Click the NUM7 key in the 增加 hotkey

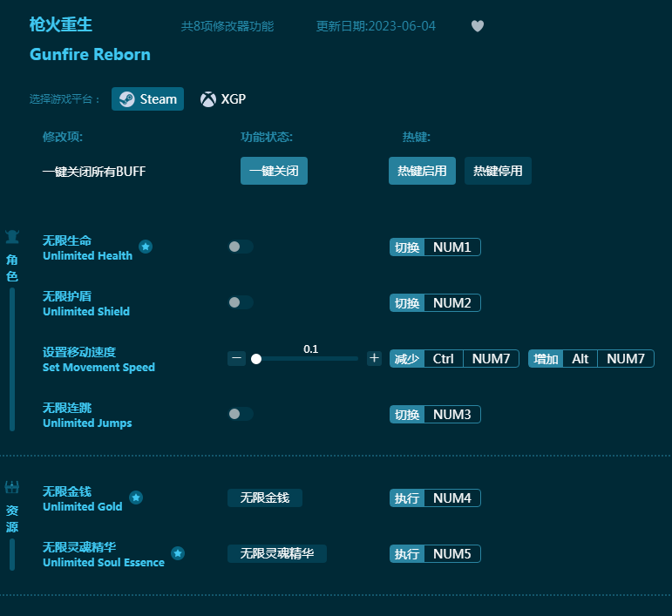626,359
